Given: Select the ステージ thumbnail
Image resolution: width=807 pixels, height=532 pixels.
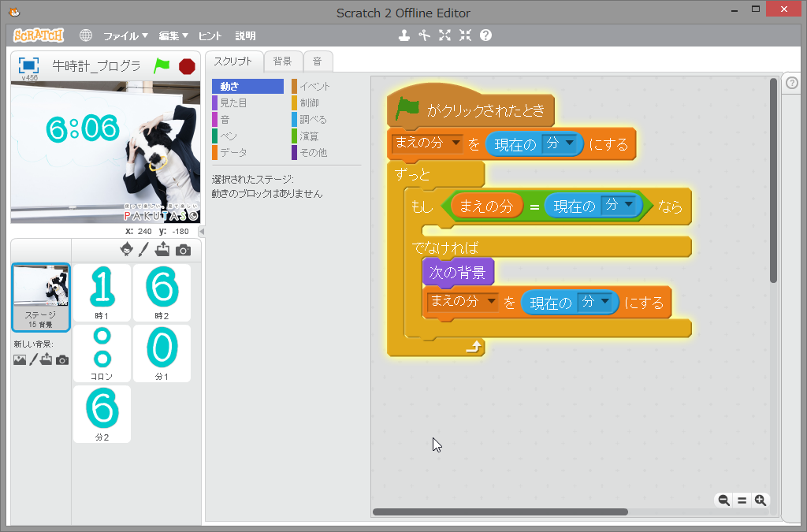Looking at the screenshot, I should [41, 297].
